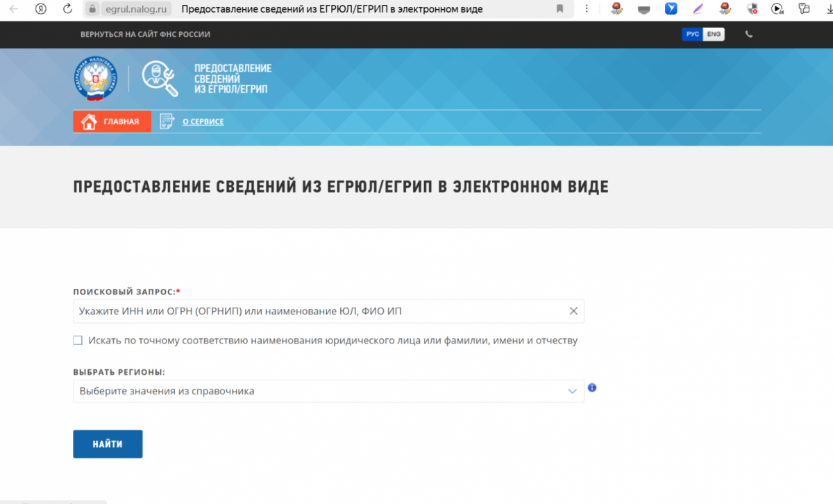833x504 pixels.
Task: Click the Yandex home icon in the browser toolbar
Action: (40, 9)
